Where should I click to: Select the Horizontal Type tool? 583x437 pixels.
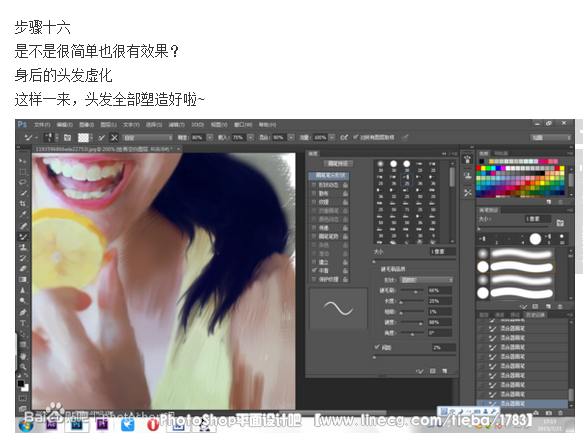(x=23, y=323)
